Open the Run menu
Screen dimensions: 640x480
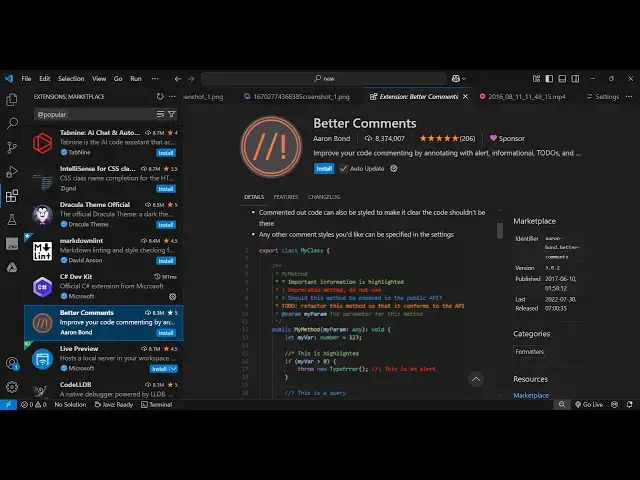point(136,78)
